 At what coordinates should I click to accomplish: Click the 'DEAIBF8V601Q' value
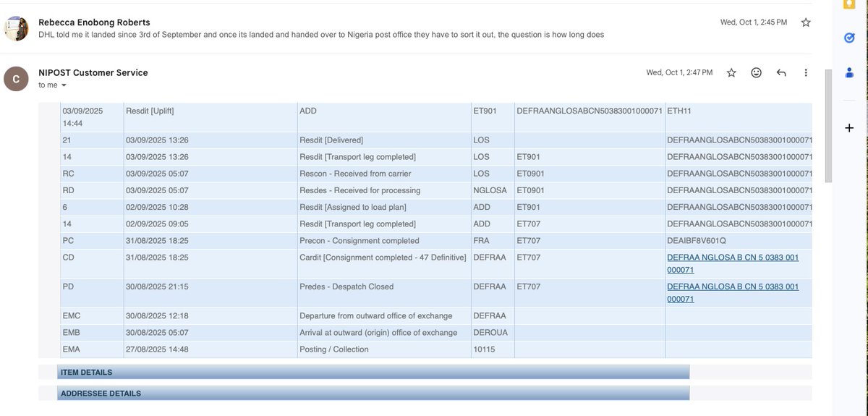pos(697,240)
